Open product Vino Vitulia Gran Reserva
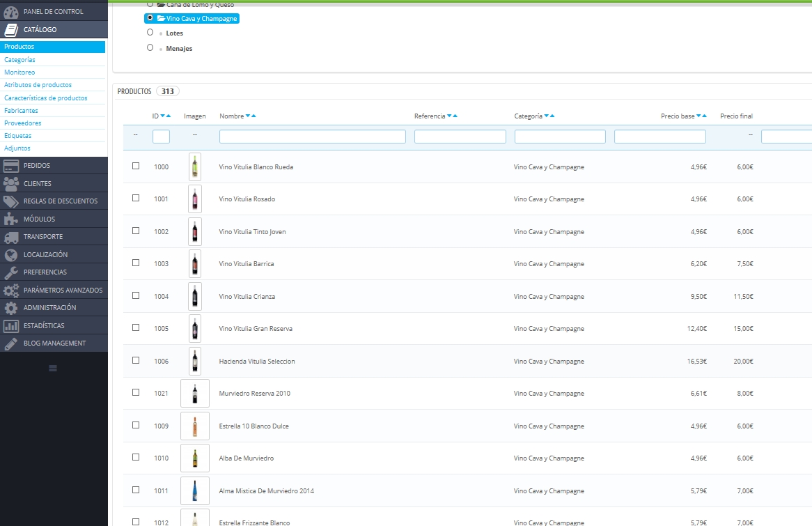The image size is (812, 526). [256, 329]
